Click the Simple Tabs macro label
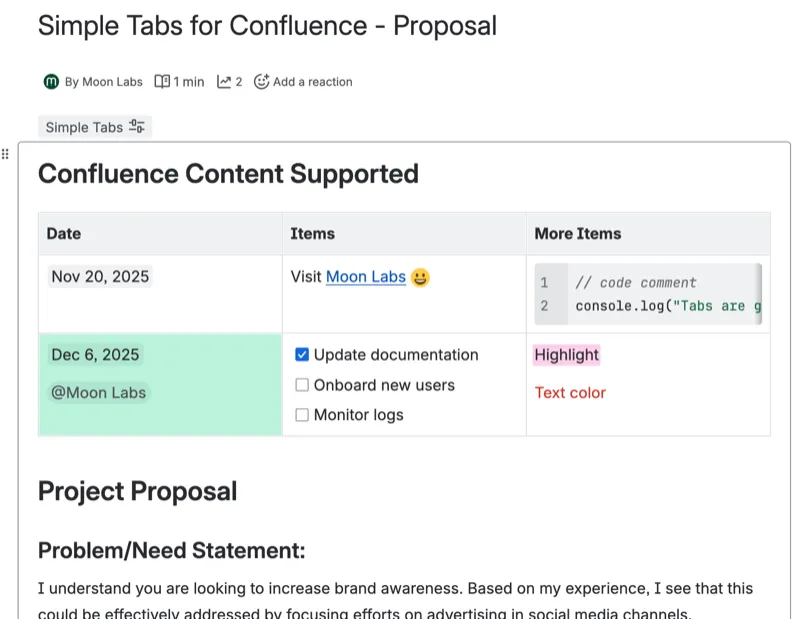The width and height of the screenshot is (800, 619). tap(84, 127)
